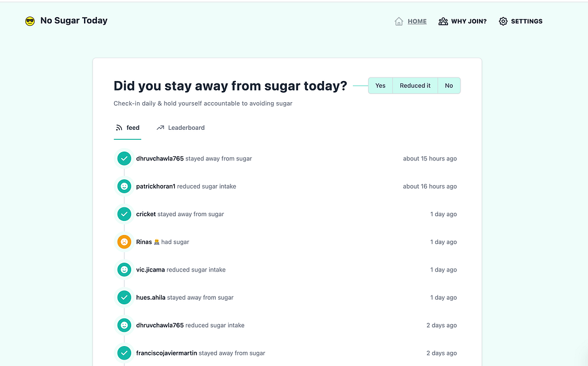
Task: Select the No check-in option
Action: 449,86
